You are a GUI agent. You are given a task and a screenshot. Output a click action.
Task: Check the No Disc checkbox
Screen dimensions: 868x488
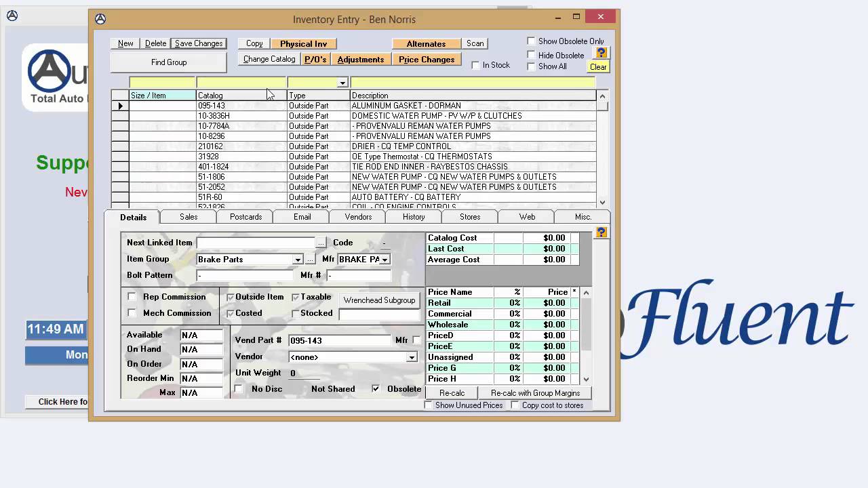click(238, 389)
